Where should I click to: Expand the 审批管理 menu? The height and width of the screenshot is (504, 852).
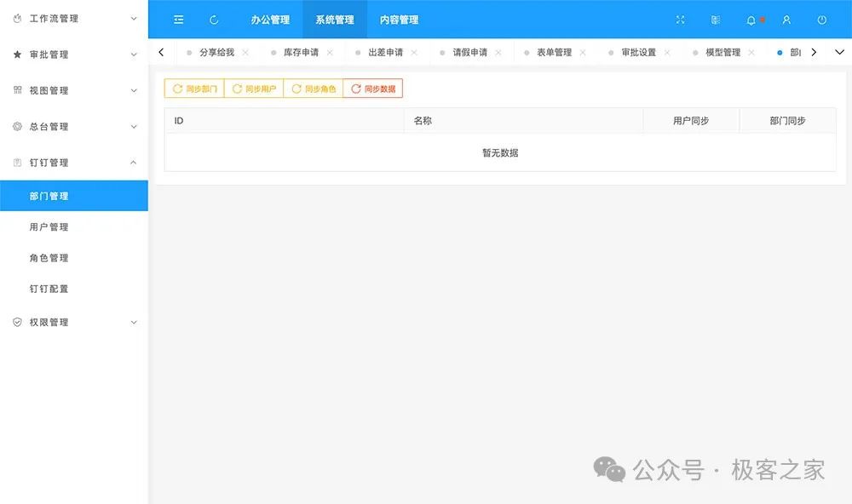134,54
